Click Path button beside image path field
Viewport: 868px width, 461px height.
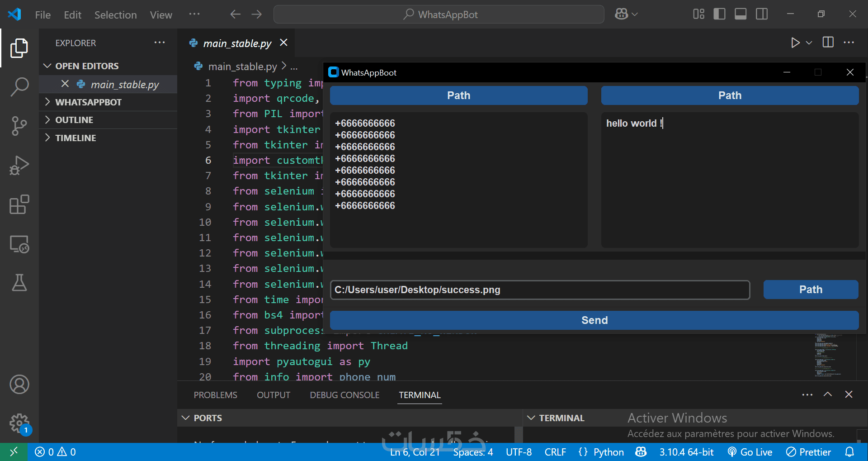(x=811, y=290)
